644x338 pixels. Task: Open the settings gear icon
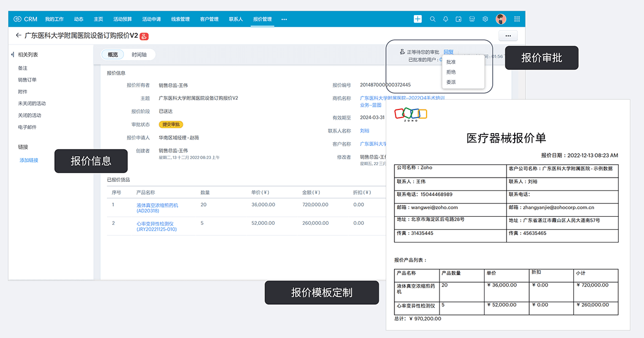(x=485, y=19)
